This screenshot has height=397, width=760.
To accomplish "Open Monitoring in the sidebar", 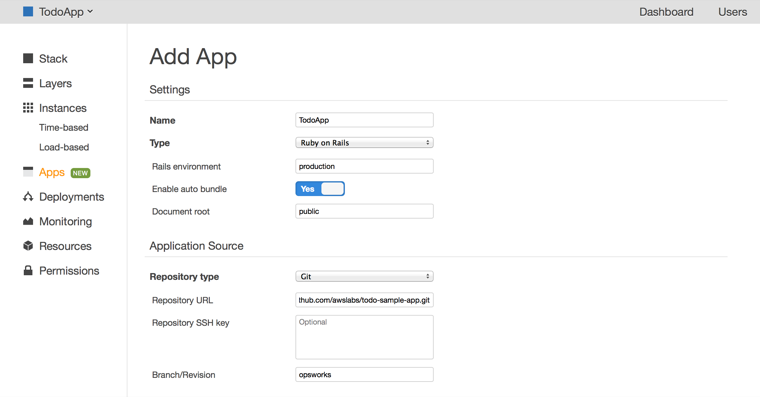I will [x=65, y=222].
